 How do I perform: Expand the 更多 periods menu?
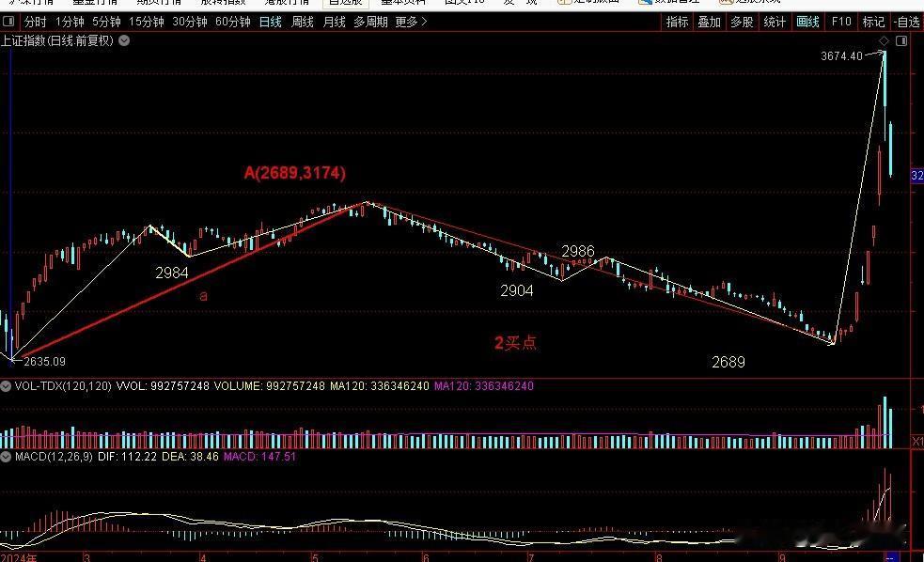pos(411,22)
